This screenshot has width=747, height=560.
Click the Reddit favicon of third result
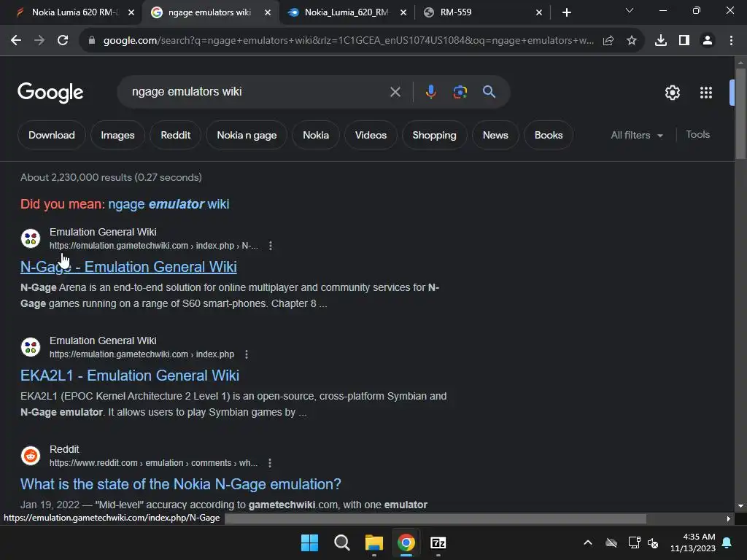click(31, 456)
